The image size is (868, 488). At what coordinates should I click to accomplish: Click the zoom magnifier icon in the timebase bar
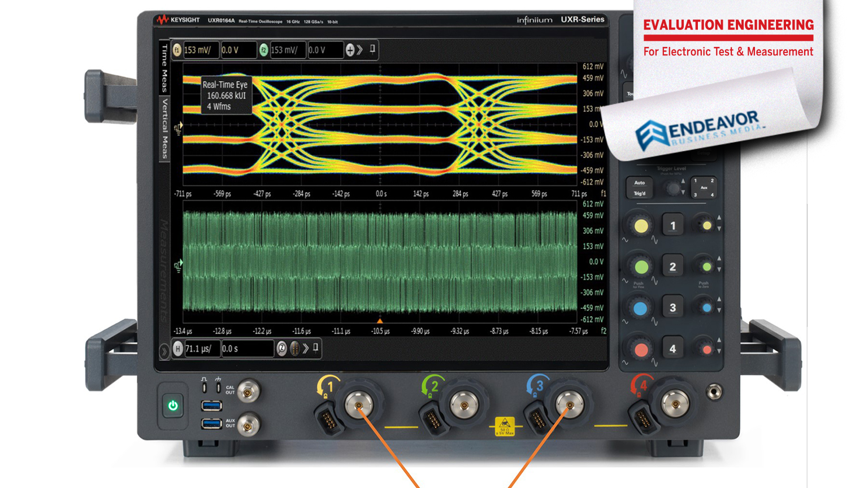(281, 348)
